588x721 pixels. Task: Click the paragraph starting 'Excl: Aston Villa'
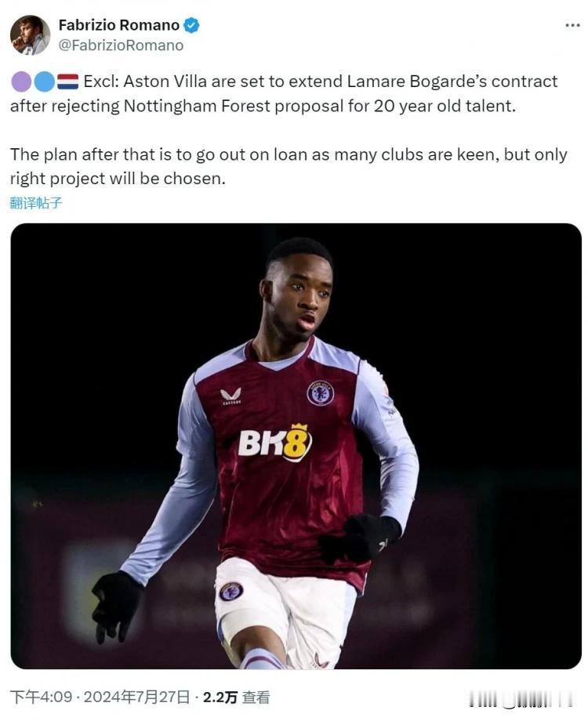tap(284, 94)
